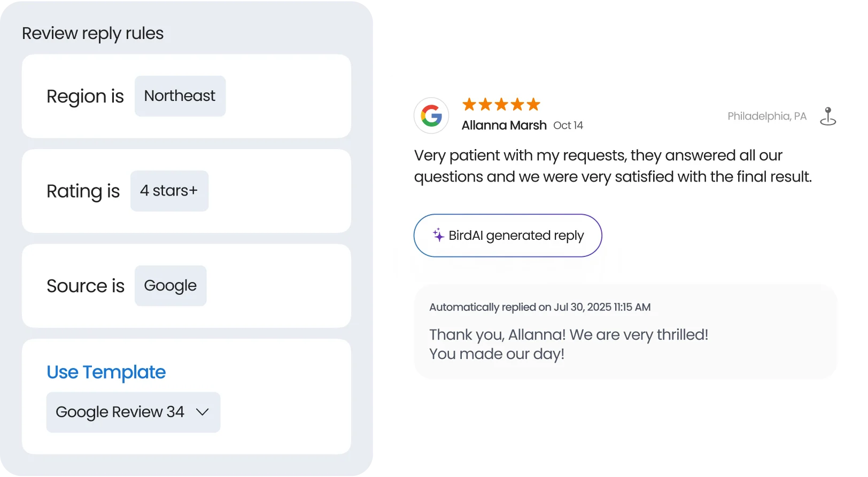Click the Oct 14 review date
This screenshot has height=477, width=868.
coord(568,126)
